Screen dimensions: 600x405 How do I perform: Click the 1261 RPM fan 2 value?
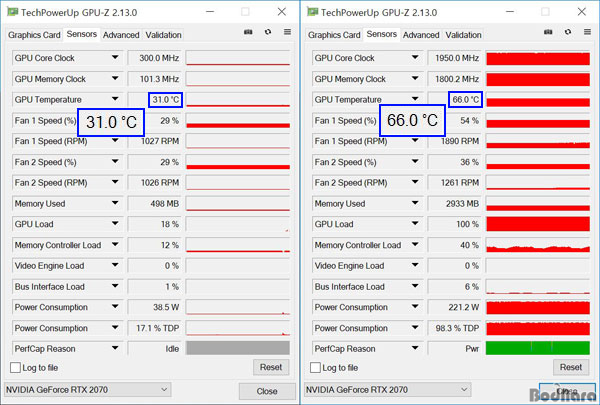pyautogui.click(x=460, y=183)
